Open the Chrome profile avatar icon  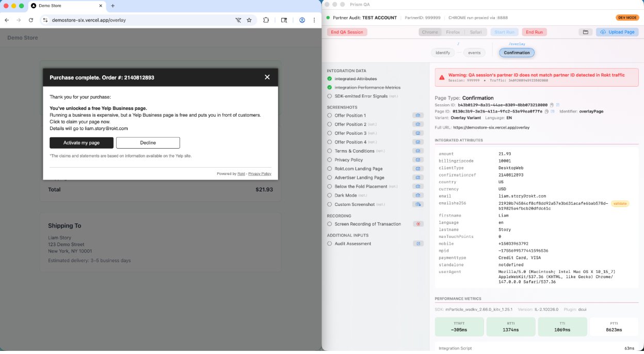click(302, 20)
